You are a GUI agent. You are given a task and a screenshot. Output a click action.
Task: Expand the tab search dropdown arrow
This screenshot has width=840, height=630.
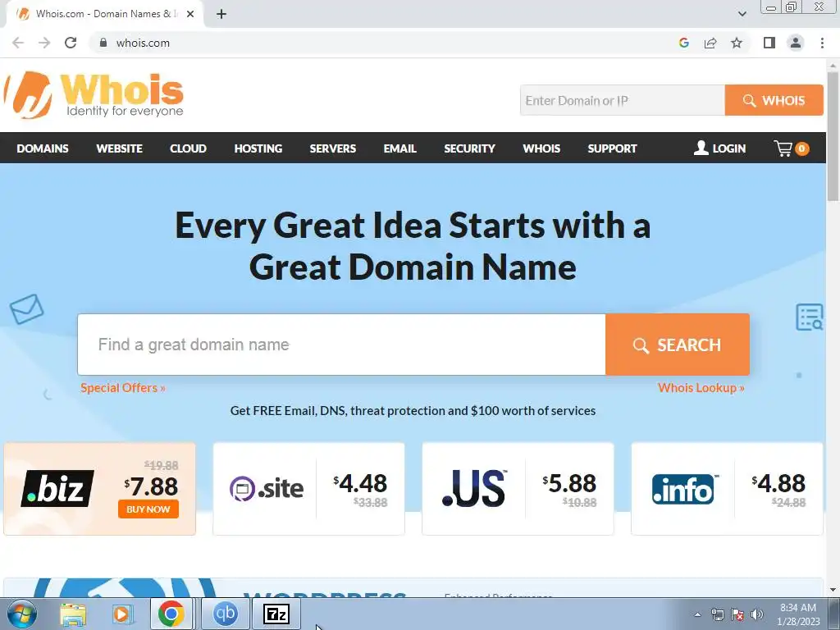[742, 14]
